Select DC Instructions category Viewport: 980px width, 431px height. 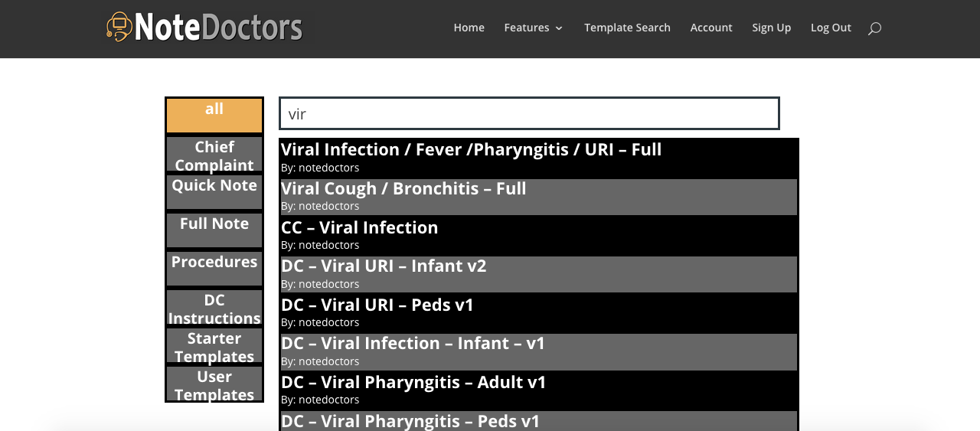click(214, 307)
